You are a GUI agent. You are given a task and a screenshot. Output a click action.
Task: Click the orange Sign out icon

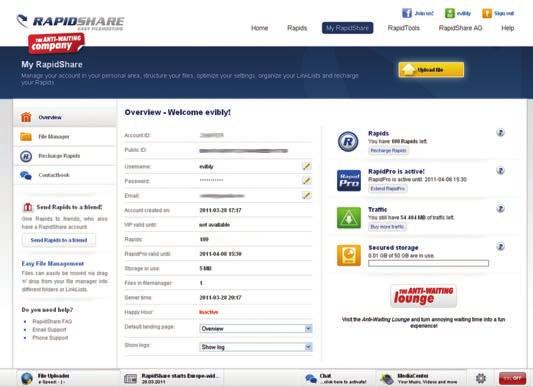coord(487,13)
